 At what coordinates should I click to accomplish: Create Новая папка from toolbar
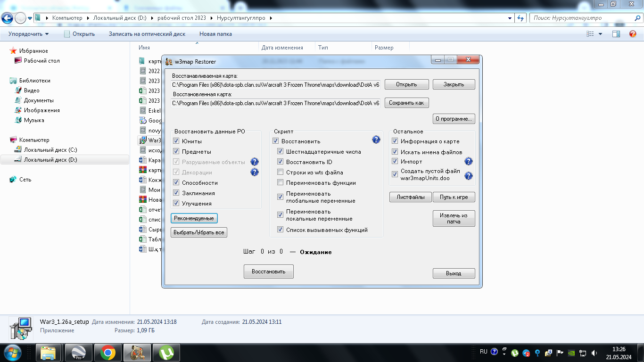[215, 34]
